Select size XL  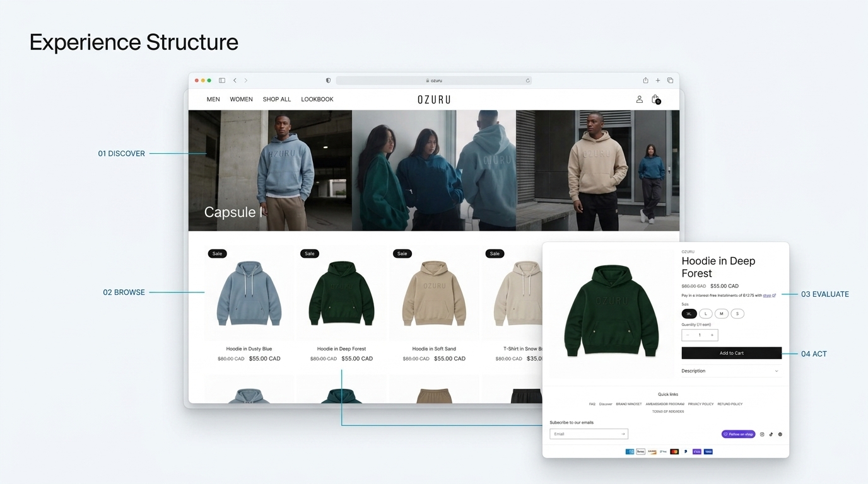689,314
